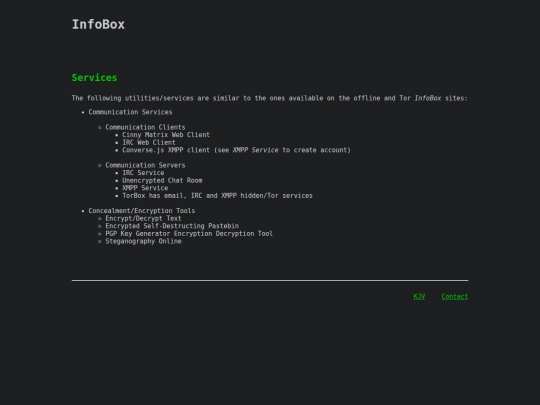Viewport: 540px width, 405px height.
Task: Click the KJV footer link
Action: click(419, 297)
